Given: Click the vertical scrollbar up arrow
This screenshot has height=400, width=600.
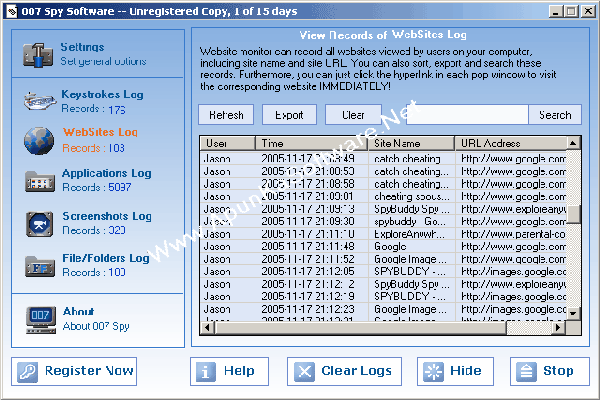Looking at the screenshot, I should tap(573, 144).
